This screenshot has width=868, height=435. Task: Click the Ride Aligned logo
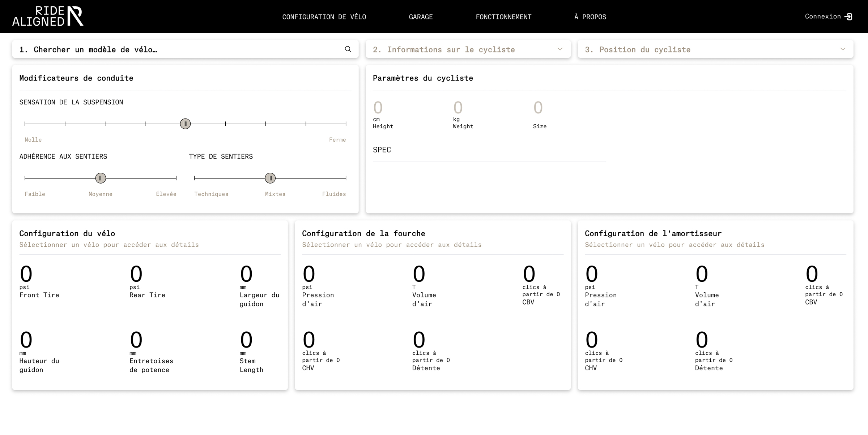click(x=48, y=16)
